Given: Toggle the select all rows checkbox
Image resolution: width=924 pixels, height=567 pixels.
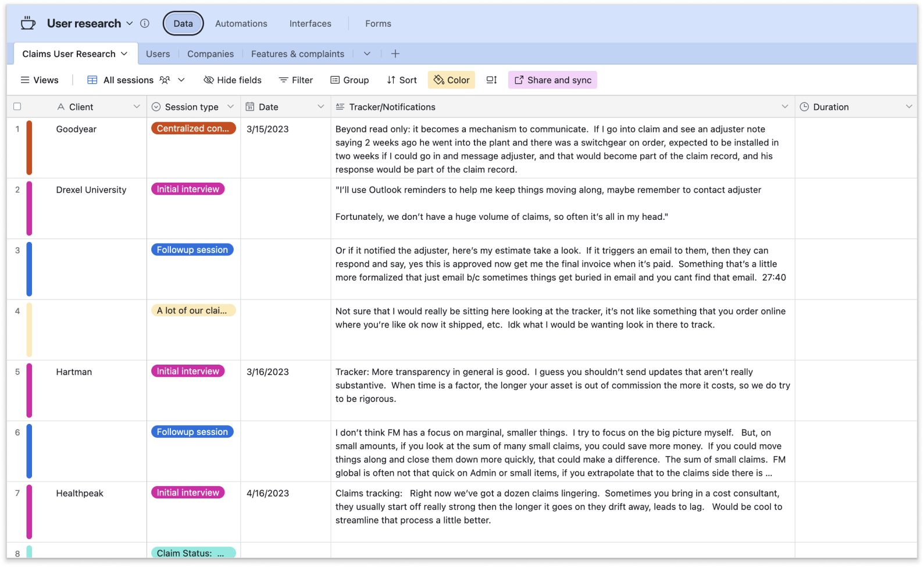Looking at the screenshot, I should point(17,106).
